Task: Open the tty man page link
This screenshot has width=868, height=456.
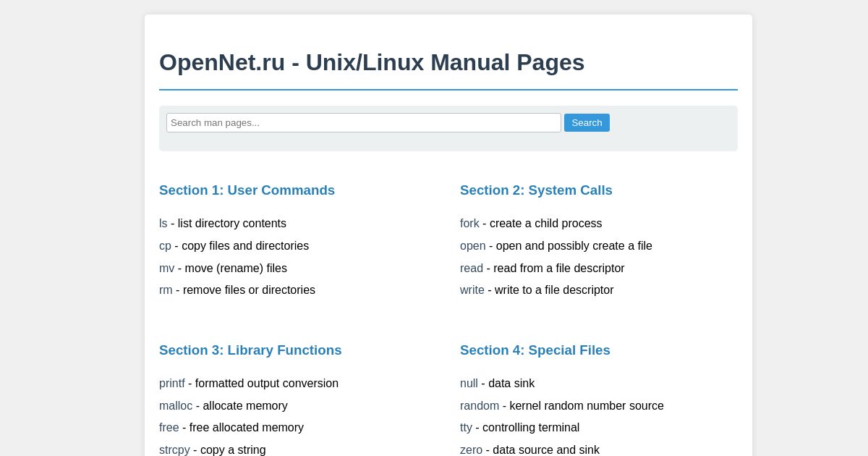Action: 466,428
